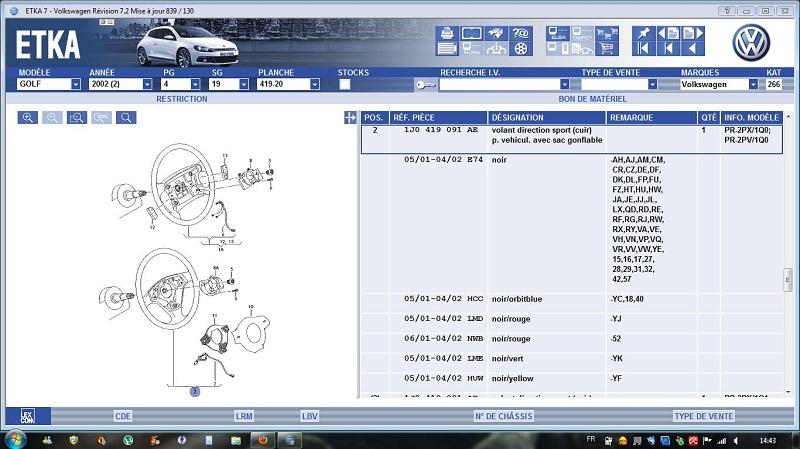Click the panel splitter arrows icon

point(350,118)
